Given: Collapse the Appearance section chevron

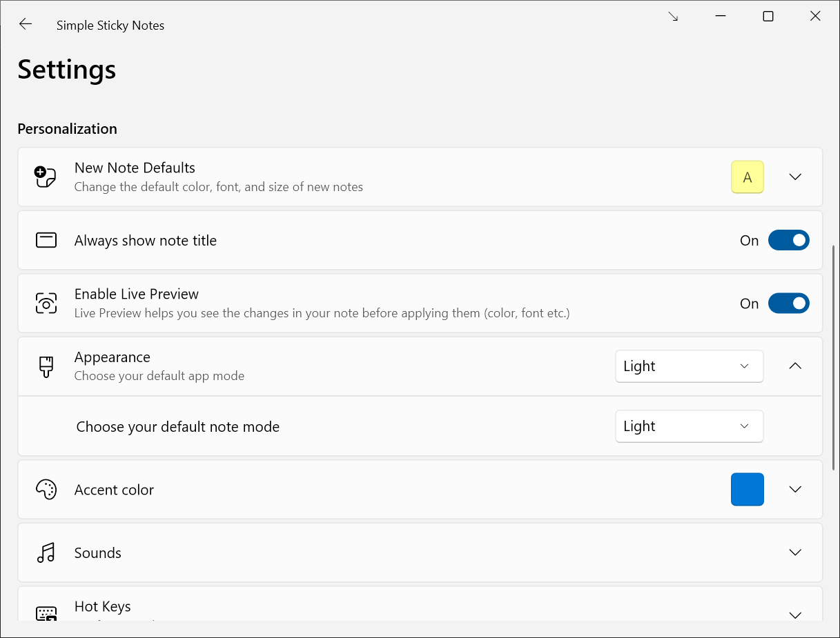Looking at the screenshot, I should coord(795,366).
